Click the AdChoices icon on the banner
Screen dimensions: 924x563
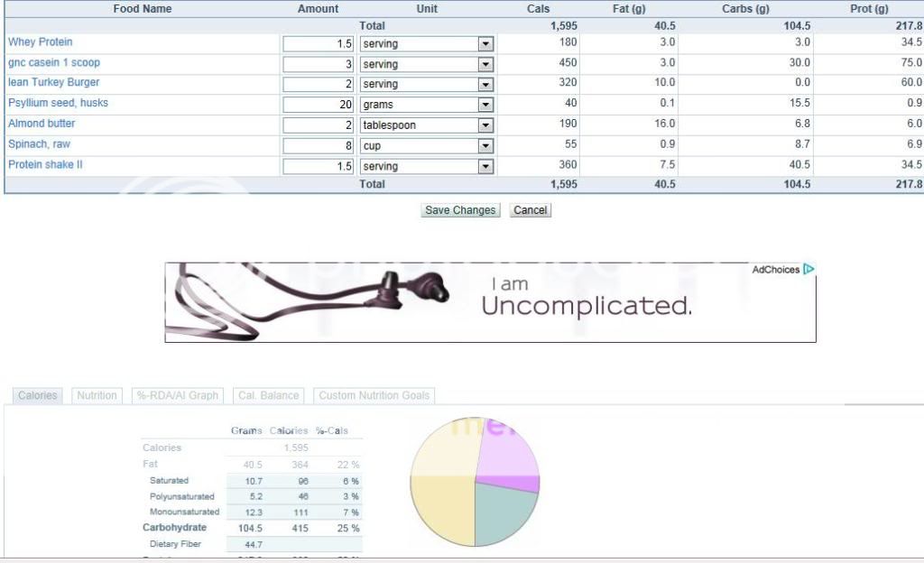coord(808,269)
